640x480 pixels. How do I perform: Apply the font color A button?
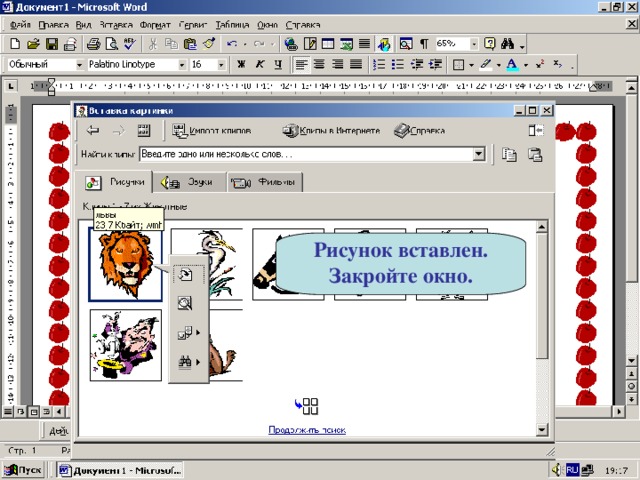click(512, 64)
